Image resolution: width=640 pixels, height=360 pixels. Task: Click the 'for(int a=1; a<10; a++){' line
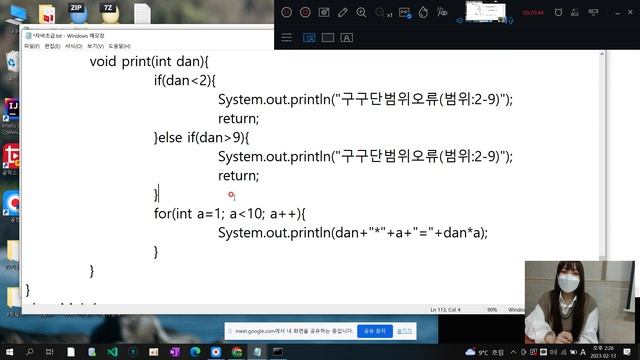[229, 213]
